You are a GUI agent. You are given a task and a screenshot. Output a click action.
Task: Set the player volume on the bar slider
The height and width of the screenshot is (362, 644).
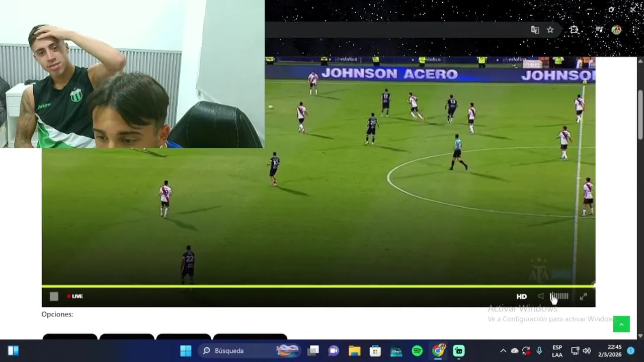[559, 297]
